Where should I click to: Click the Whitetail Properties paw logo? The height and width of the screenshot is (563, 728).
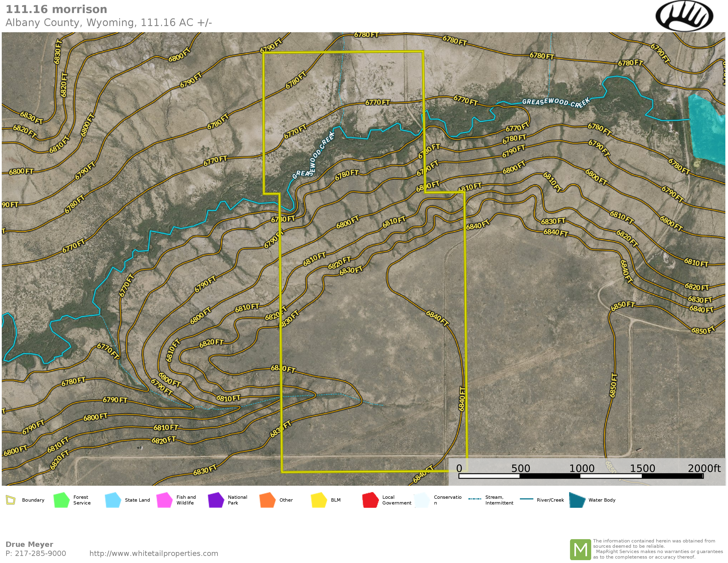point(684,16)
